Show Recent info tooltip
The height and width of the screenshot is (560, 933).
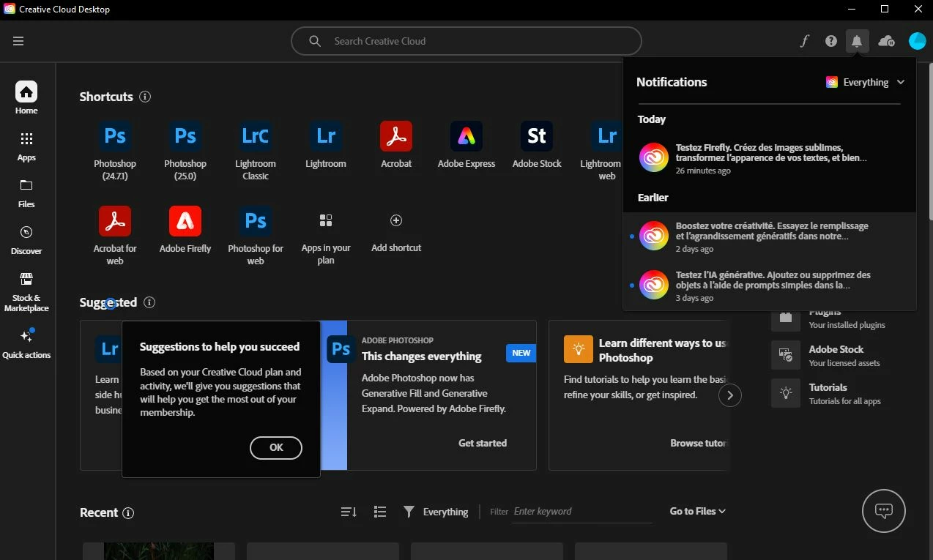128,512
